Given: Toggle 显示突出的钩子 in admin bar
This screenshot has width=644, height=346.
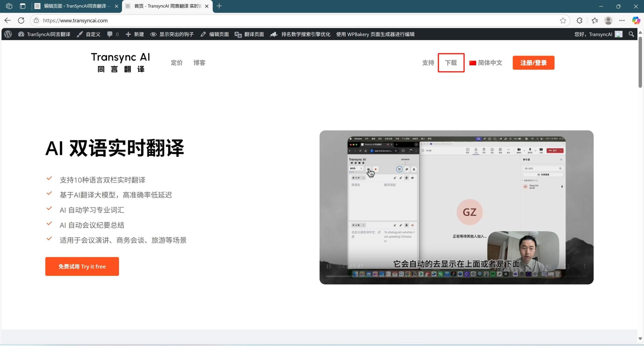Looking at the screenshot, I should [x=172, y=34].
